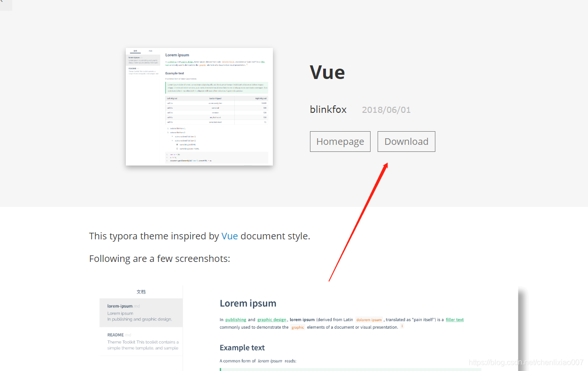588x371 pixels.
Task: Click the Download button
Action: click(406, 142)
